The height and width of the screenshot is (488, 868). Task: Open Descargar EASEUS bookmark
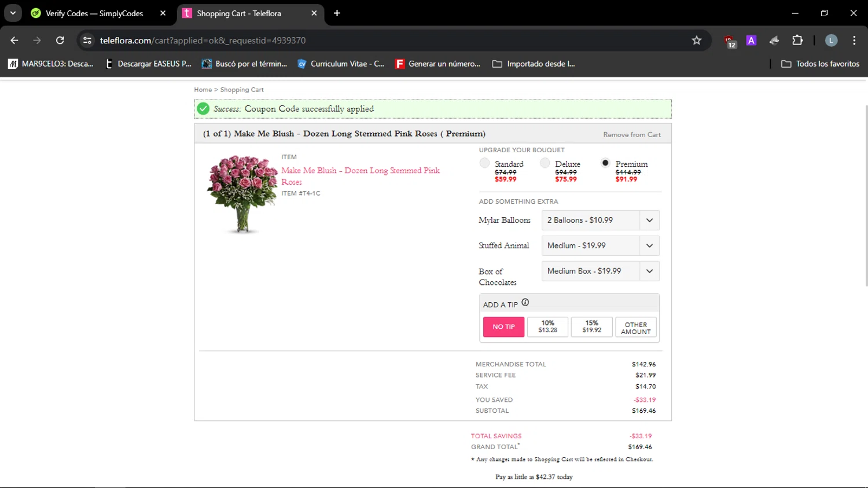pyautogui.click(x=148, y=64)
